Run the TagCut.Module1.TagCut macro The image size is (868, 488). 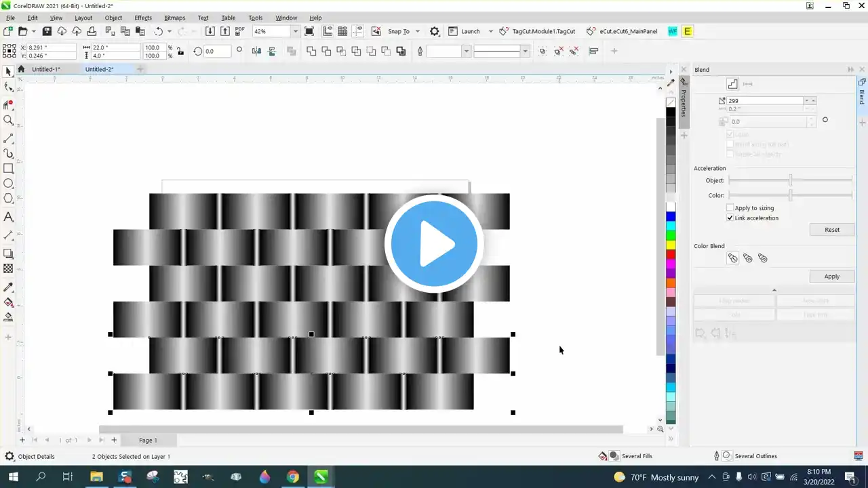tap(537, 31)
